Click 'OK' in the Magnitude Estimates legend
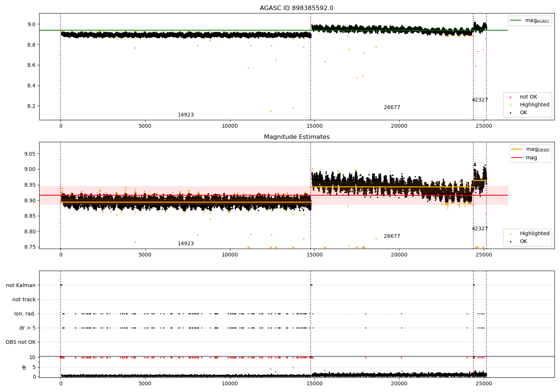This screenshot has height=392, width=560. (523, 242)
